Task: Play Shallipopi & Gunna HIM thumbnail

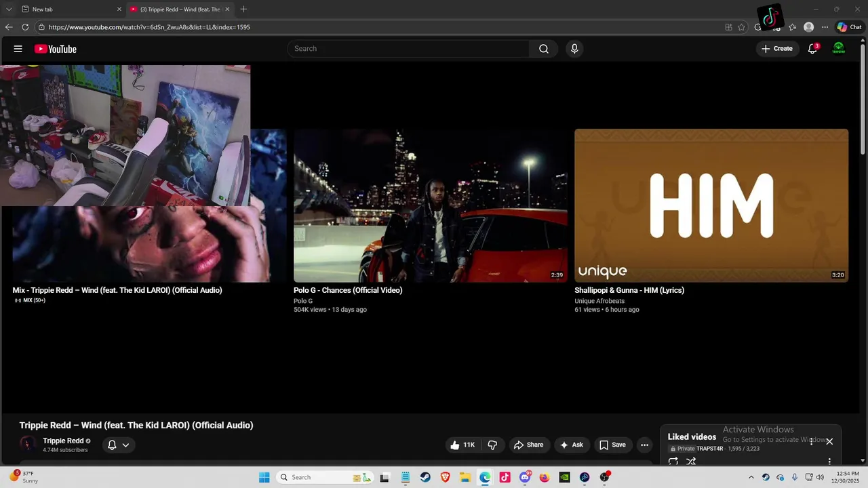Action: click(711, 205)
